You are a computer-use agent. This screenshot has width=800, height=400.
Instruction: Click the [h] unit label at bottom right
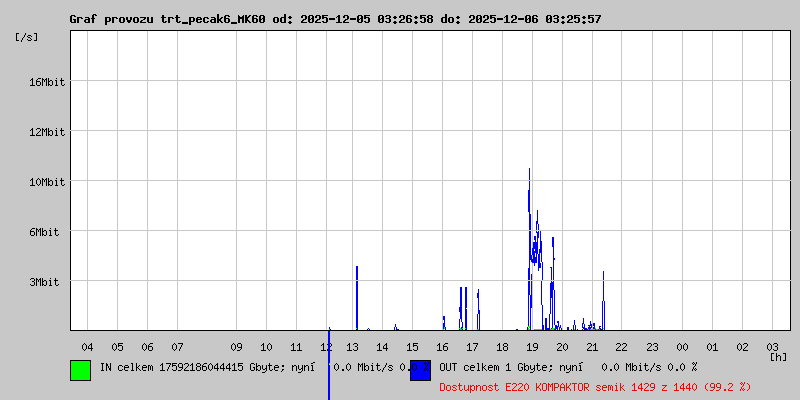tap(778, 357)
